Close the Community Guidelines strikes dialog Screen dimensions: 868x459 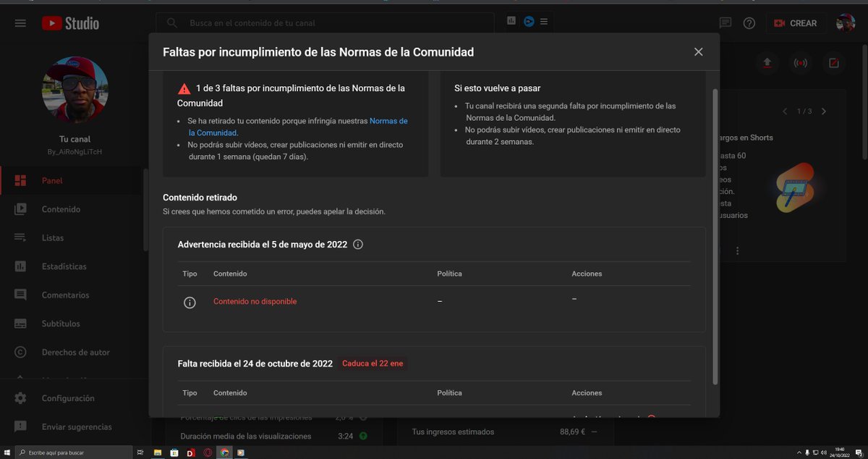(x=698, y=52)
